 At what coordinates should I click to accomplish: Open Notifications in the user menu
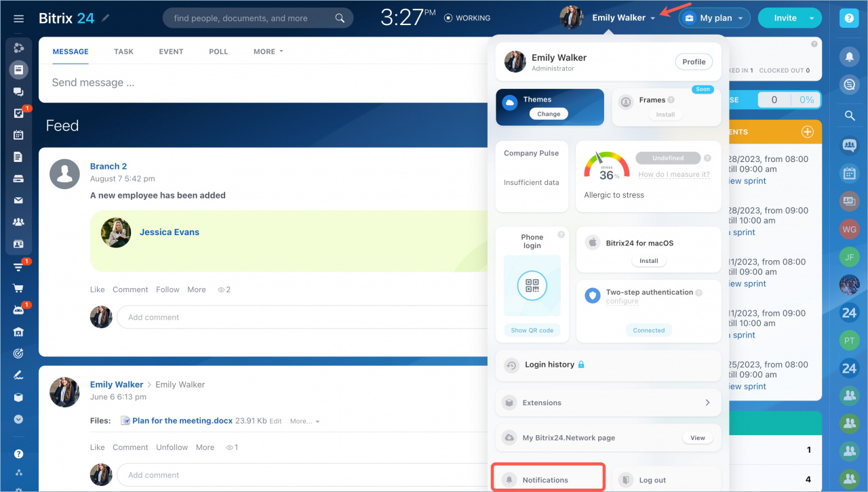tap(548, 479)
